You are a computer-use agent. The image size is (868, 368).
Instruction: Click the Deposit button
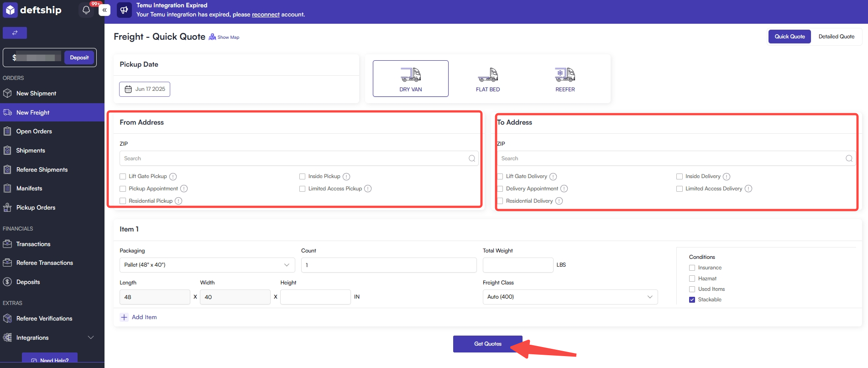point(79,58)
